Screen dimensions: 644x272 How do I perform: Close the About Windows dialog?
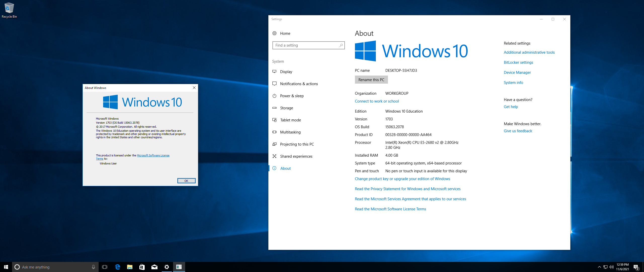coord(194,88)
